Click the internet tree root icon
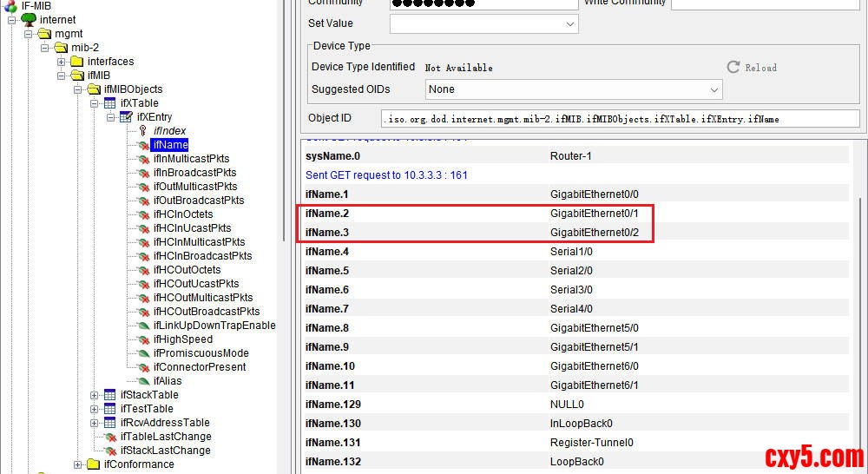Image resolution: width=868 pixels, height=474 pixels. [28, 20]
